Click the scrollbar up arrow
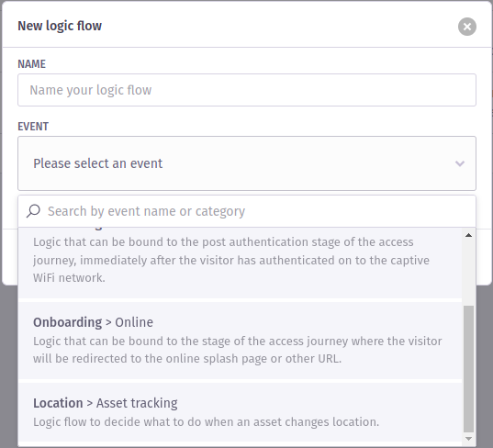The height and width of the screenshot is (448, 493). click(x=468, y=235)
